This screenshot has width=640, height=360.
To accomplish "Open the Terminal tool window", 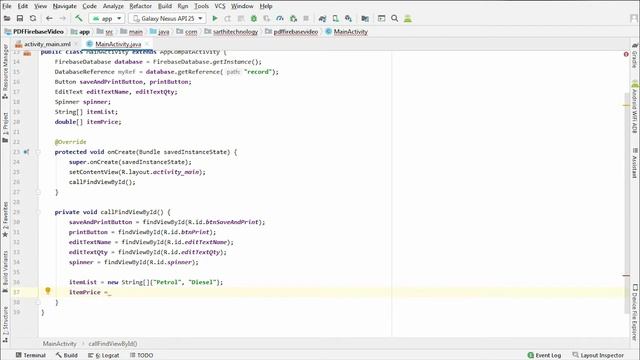I will tap(31, 355).
